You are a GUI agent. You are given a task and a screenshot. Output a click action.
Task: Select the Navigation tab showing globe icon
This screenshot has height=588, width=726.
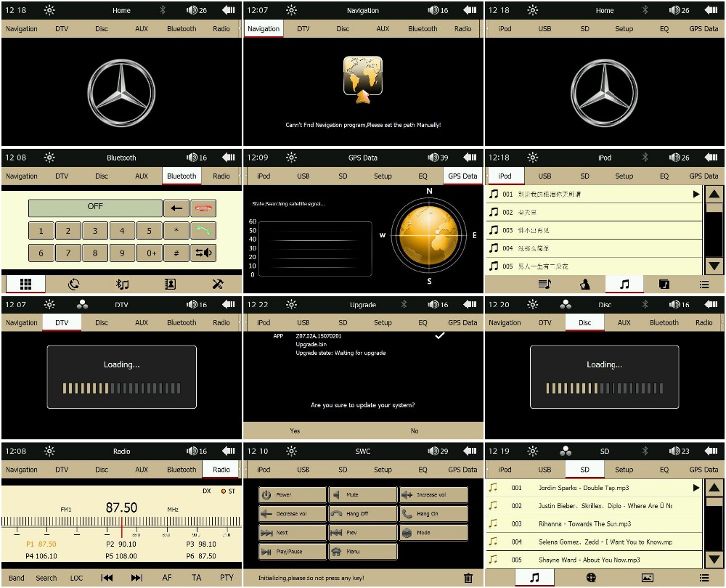click(264, 29)
